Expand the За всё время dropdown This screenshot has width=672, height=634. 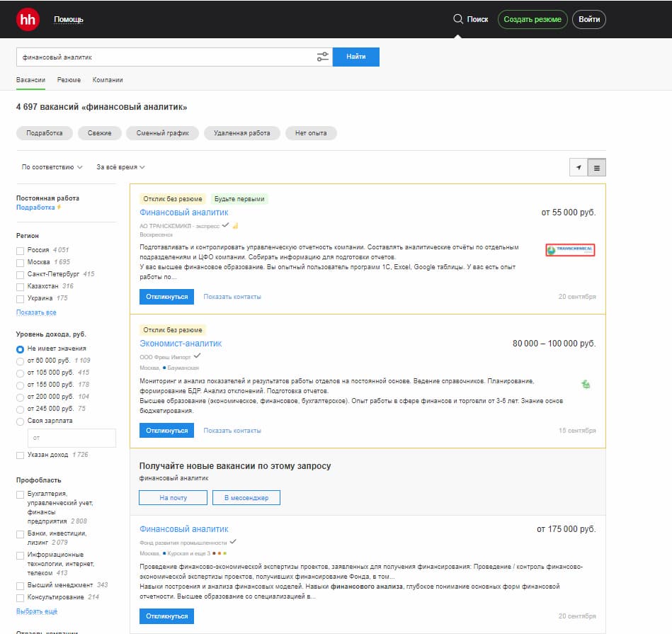point(120,168)
